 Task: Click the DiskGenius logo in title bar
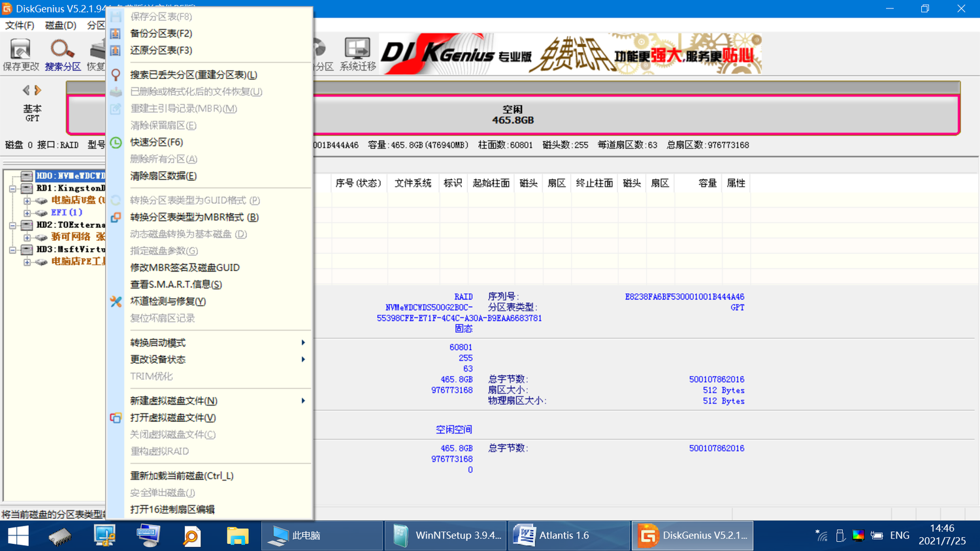pyautogui.click(x=7, y=8)
